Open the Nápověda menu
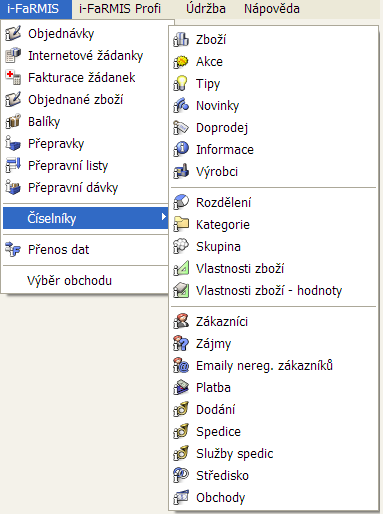Screen dimensions: 383x514 (272, 9)
